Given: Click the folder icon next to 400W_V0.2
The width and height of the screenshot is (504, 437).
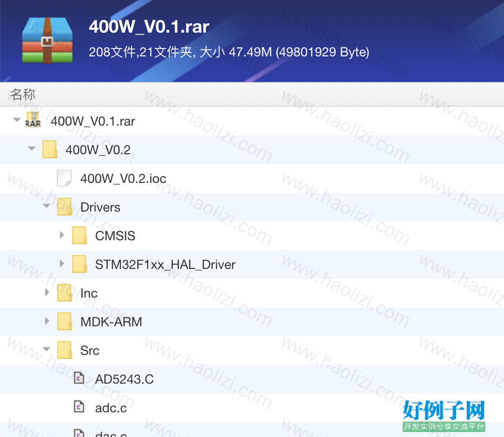Looking at the screenshot, I should pyautogui.click(x=50, y=149).
